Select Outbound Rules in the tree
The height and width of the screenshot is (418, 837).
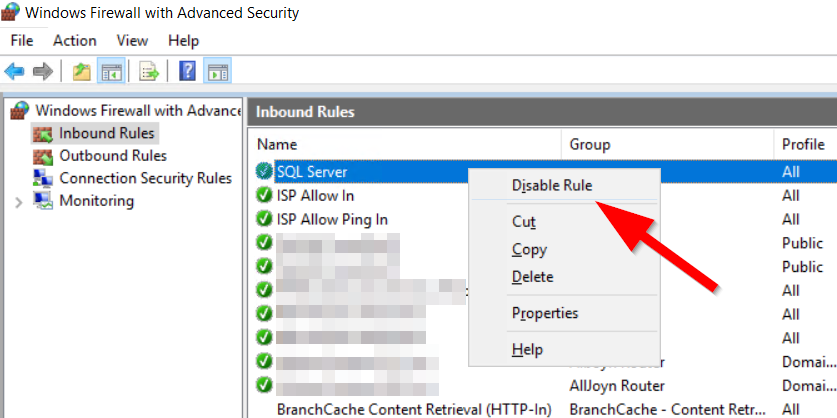(x=113, y=156)
